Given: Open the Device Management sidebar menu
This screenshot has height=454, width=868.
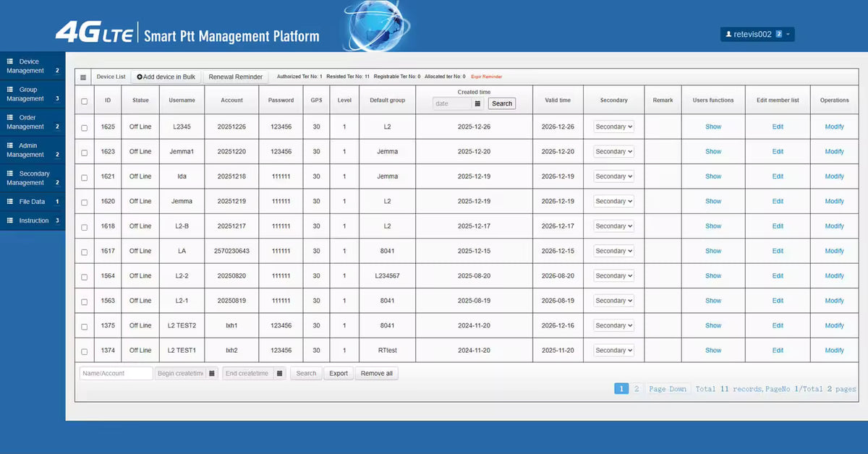Looking at the screenshot, I should [33, 67].
